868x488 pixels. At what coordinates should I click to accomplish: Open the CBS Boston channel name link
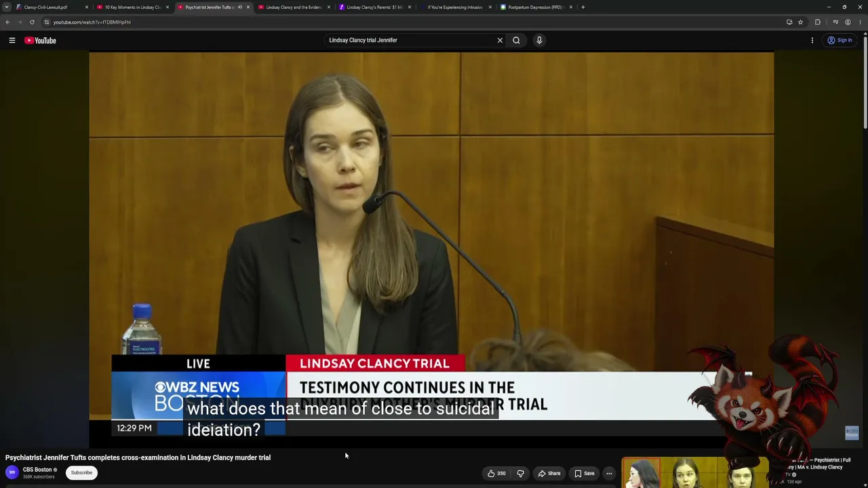[37, 470]
